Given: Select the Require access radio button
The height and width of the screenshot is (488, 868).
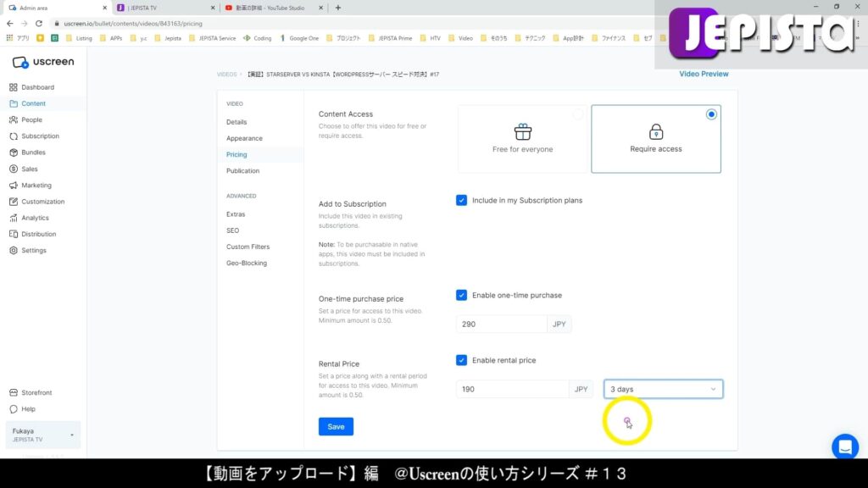Looking at the screenshot, I should click(x=711, y=114).
